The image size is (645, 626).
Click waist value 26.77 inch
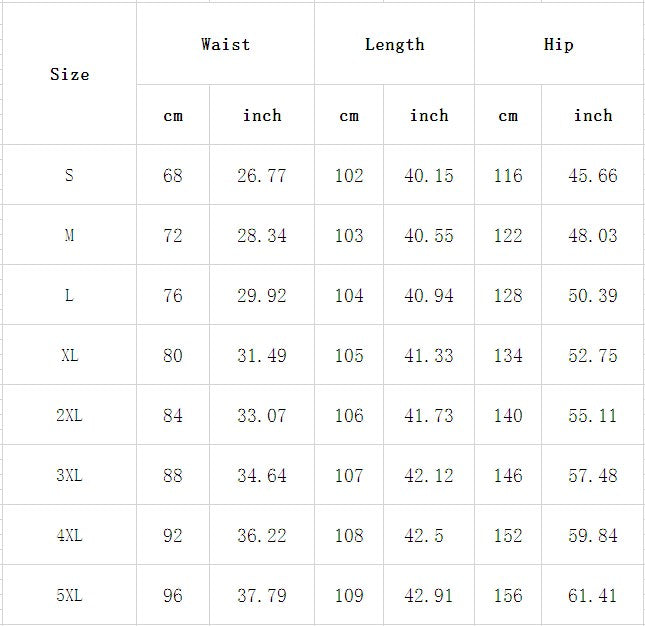262,175
